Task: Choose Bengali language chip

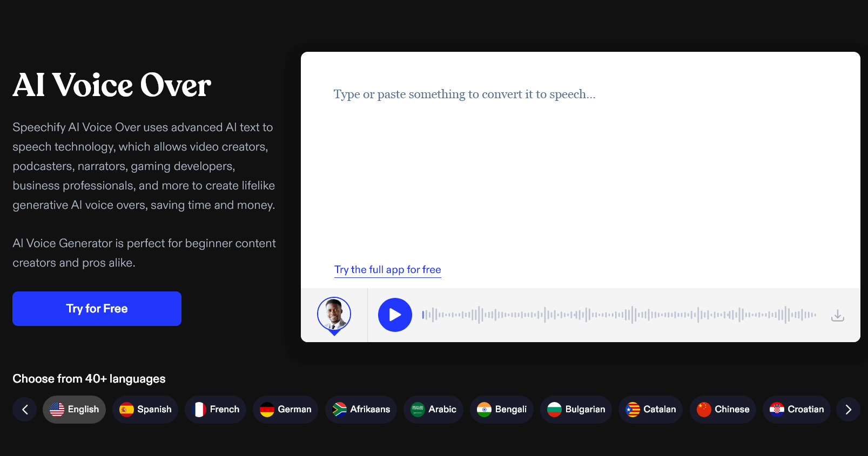Action: click(x=502, y=410)
